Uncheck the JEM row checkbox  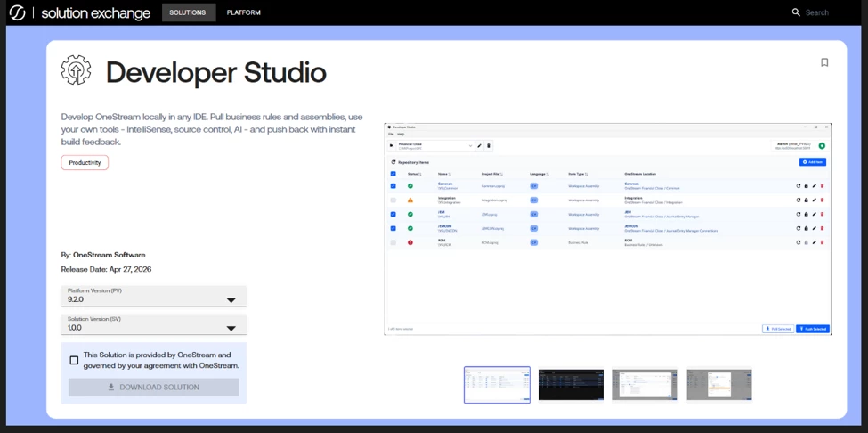[393, 214]
